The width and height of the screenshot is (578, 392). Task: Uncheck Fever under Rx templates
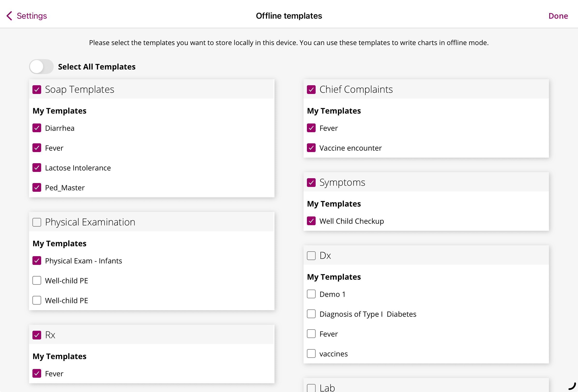pyautogui.click(x=37, y=373)
